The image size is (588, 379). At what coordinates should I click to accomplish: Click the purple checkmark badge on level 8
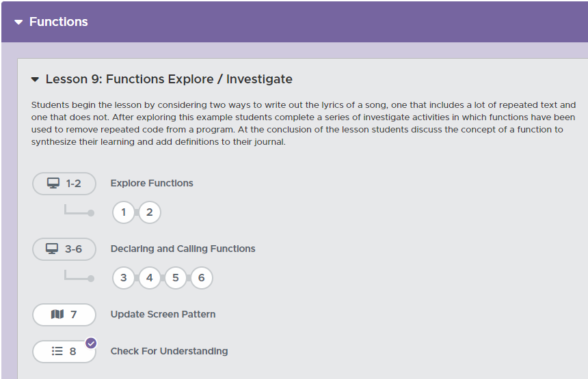(x=91, y=343)
